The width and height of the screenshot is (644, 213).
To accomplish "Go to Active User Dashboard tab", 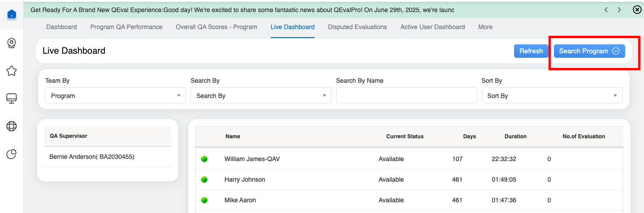I will 432,27.
